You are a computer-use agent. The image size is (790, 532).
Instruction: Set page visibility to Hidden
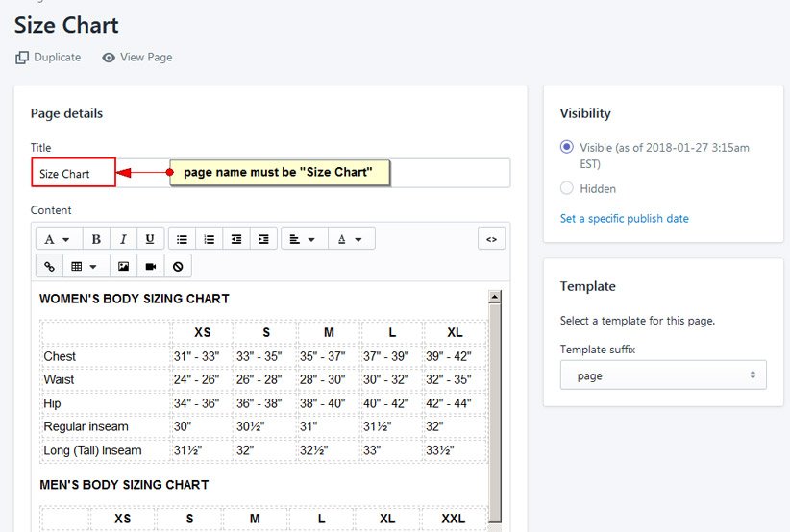click(567, 188)
